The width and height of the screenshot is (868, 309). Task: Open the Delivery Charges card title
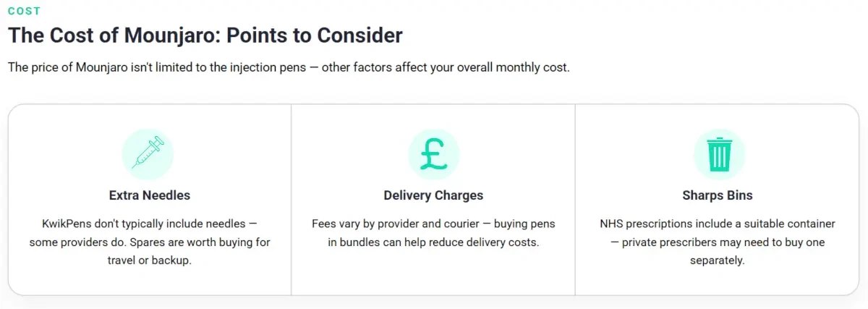[433, 195]
